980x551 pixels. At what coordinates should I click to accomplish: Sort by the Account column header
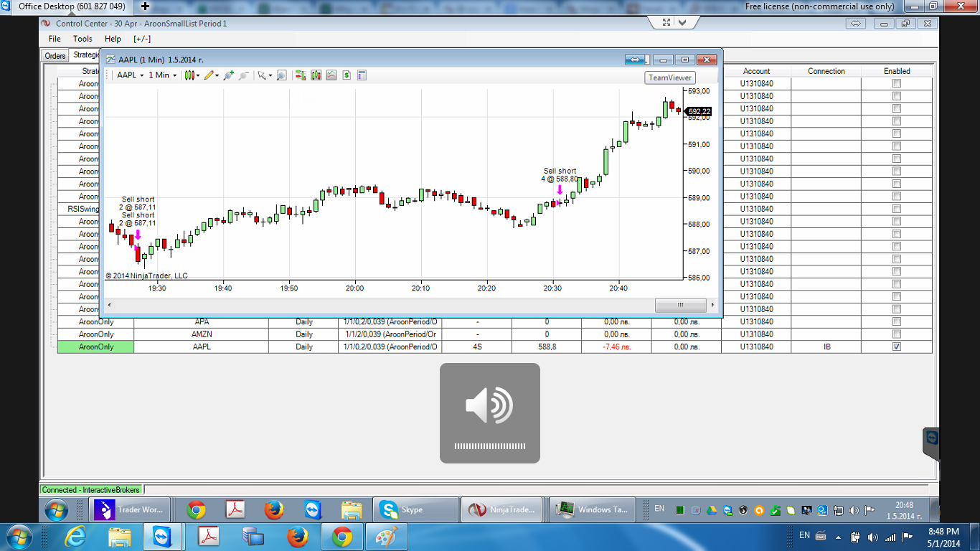click(756, 71)
